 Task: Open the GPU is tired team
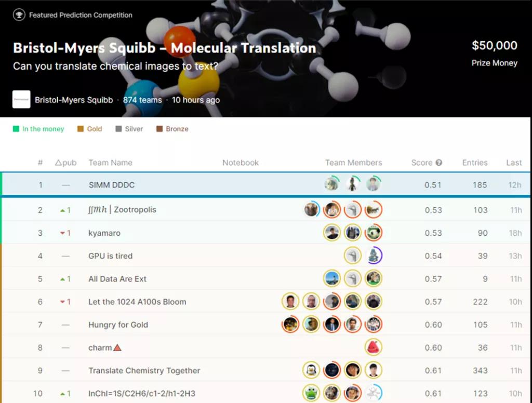click(110, 256)
